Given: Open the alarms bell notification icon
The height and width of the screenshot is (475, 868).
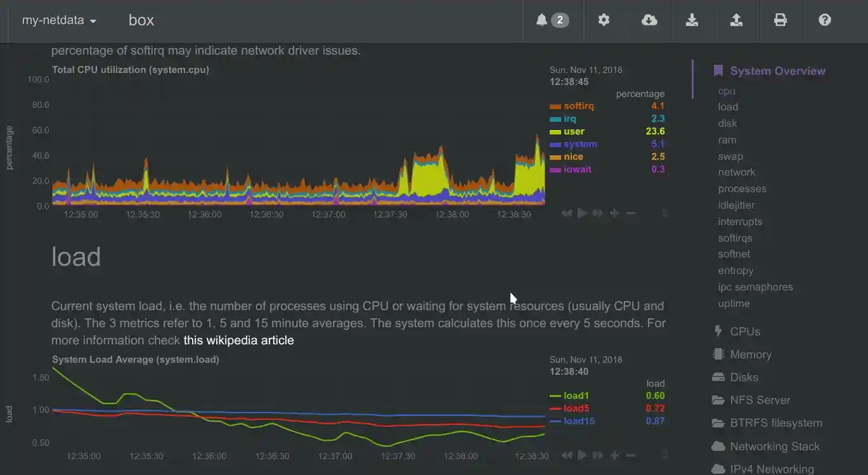Looking at the screenshot, I should [551, 20].
